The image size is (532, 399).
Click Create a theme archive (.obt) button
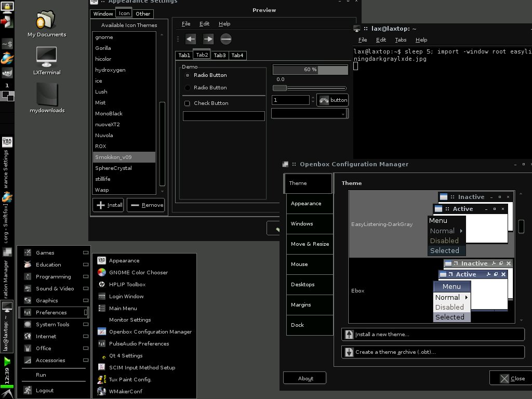(433, 352)
